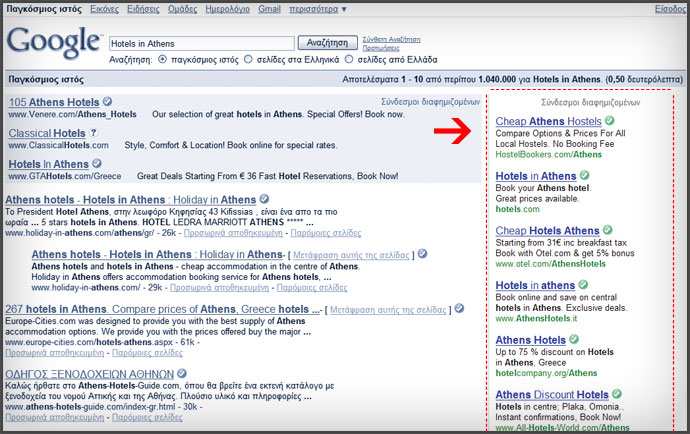Image resolution: width=690 pixels, height=434 pixels.
Task: Click checkmark icon beside ΟΔΗΓΟΣ ΞΕΝΟΔΟΧΕΙΩΝ ΑΘΗΝΩΝ
Action: pos(182,373)
